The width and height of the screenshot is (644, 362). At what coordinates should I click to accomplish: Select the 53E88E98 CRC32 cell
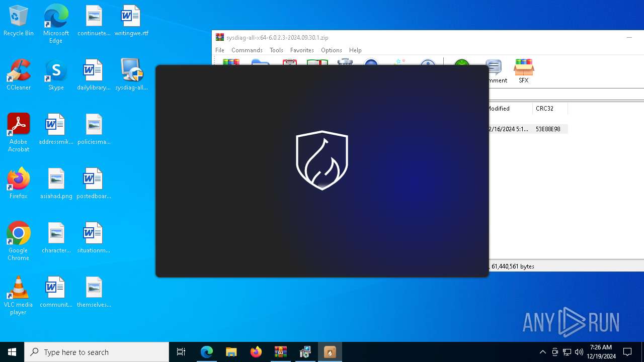pos(548,129)
